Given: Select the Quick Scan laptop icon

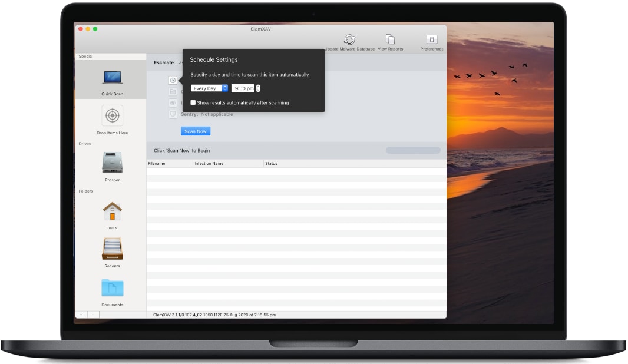Looking at the screenshot, I should pos(112,78).
